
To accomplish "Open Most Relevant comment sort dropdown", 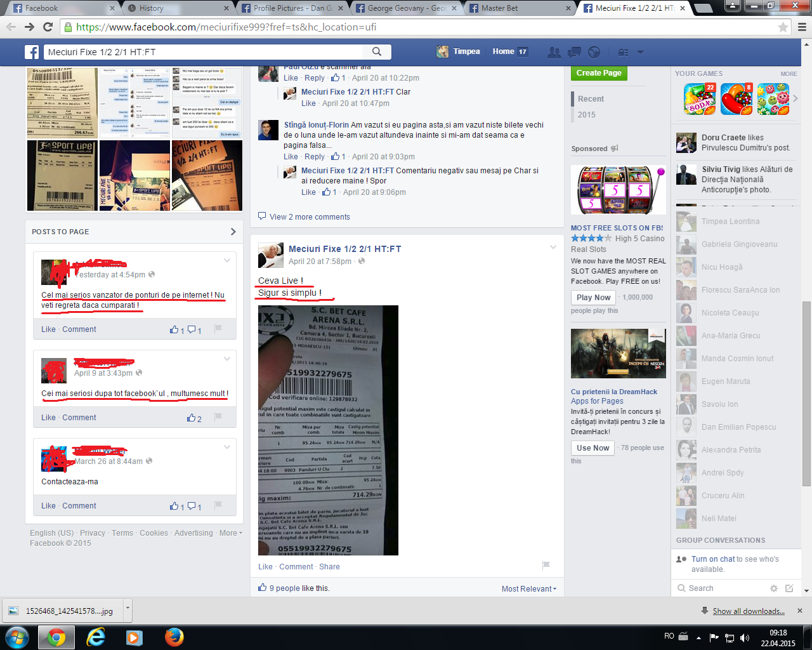I will point(528,588).
